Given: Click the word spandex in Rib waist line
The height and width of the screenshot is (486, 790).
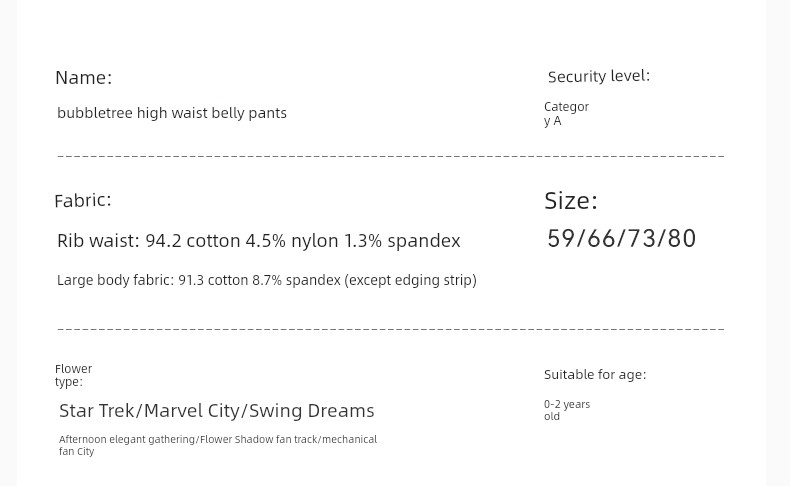Looking at the screenshot, I should [424, 241].
